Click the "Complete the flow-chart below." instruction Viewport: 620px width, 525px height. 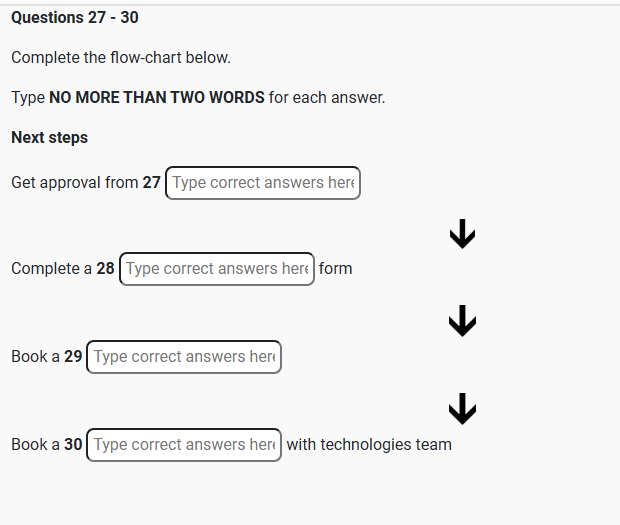tap(121, 57)
